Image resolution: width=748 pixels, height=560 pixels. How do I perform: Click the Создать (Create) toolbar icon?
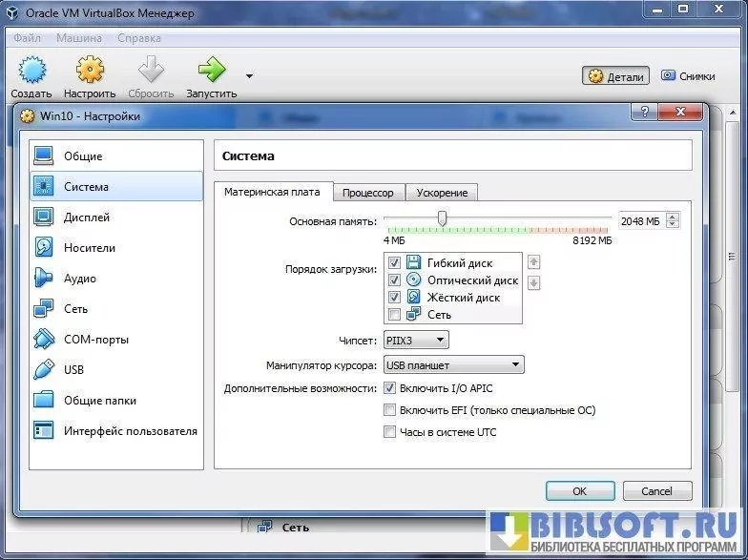tap(31, 70)
